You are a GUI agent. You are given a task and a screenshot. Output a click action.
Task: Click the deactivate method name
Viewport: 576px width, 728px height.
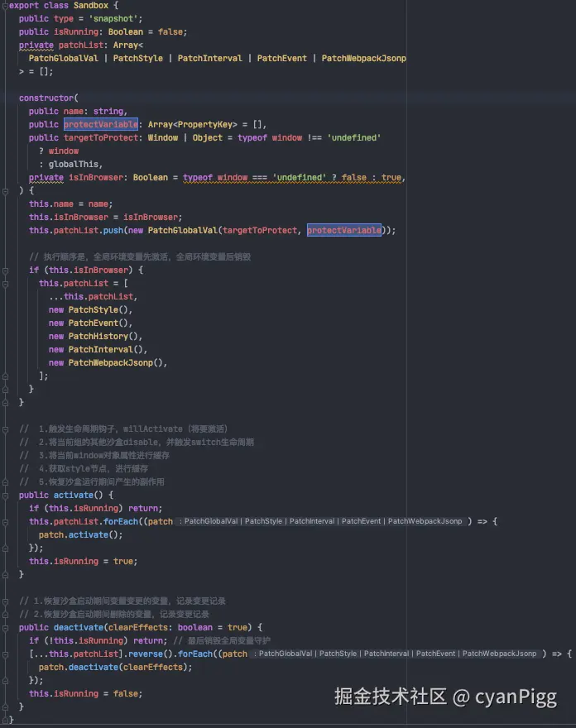pyautogui.click(x=79, y=628)
